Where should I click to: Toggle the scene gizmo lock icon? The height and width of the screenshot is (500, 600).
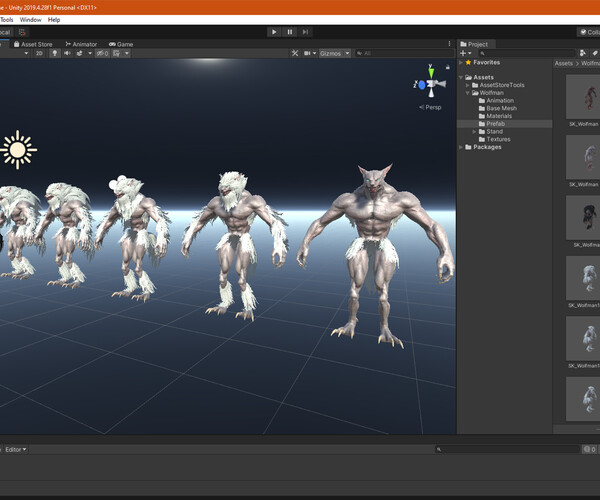(448, 67)
